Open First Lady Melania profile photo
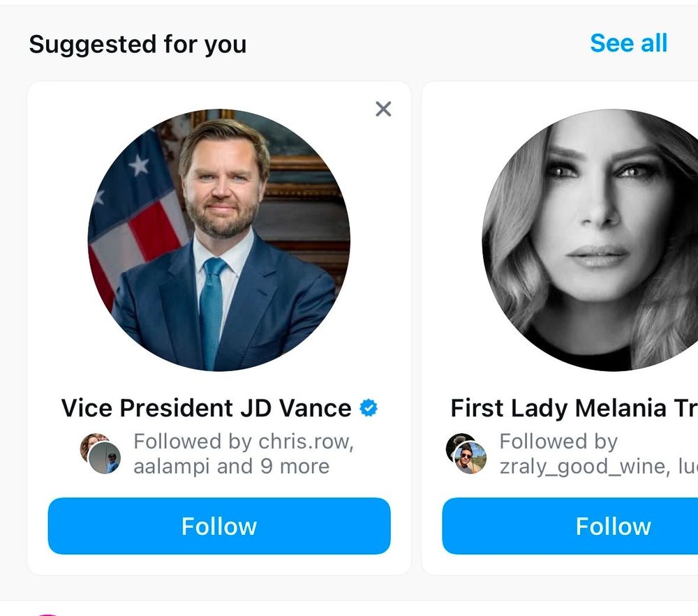Viewport: 698px width, 616px height. [590, 240]
